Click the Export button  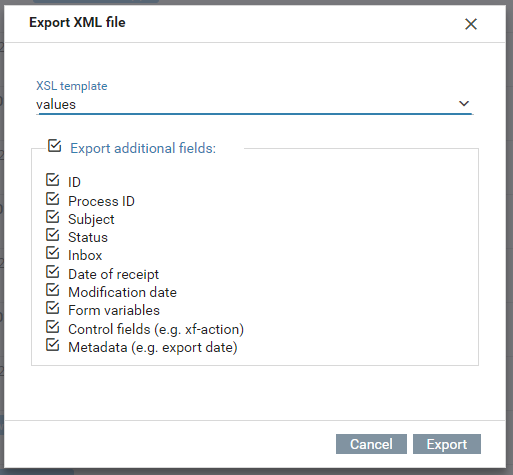(x=447, y=444)
